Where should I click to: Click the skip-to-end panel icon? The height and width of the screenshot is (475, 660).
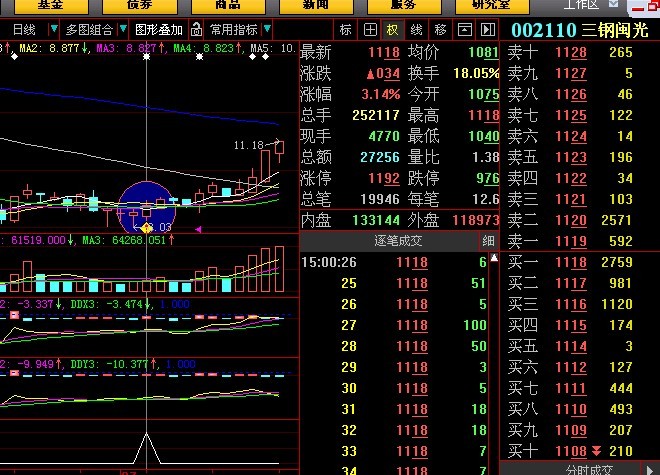point(488,29)
